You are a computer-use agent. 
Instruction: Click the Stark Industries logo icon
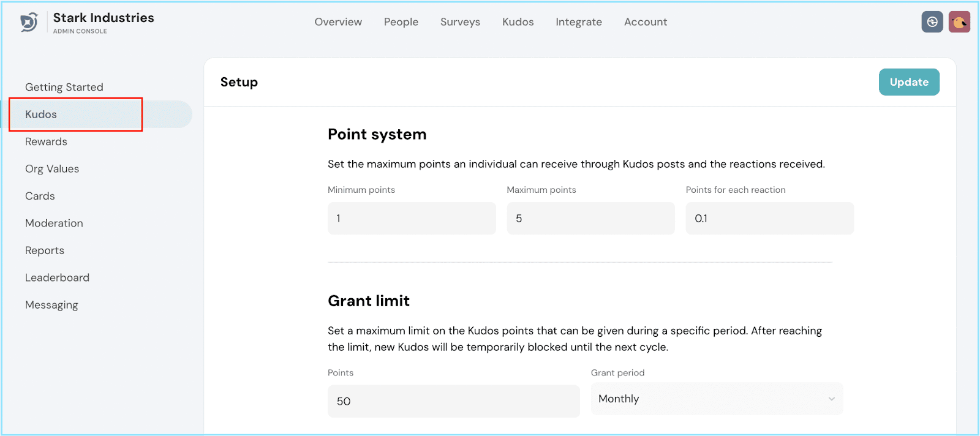[x=29, y=23]
